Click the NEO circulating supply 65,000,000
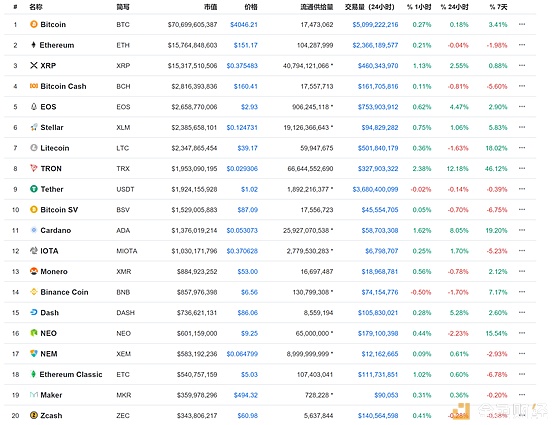This screenshot has width=553, height=425. (312, 333)
